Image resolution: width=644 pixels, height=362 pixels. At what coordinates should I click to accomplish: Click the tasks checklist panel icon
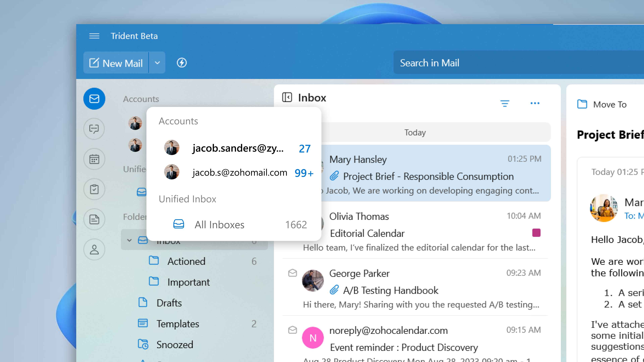coord(94,189)
